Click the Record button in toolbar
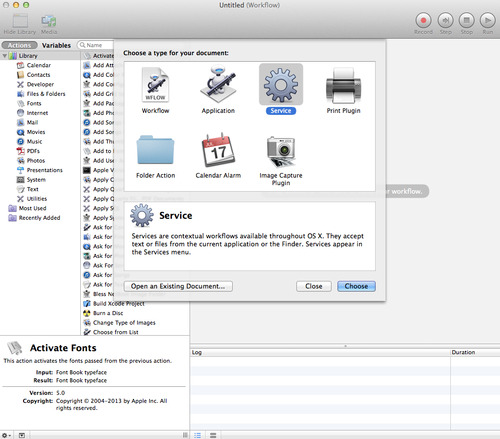The width and height of the screenshot is (500, 439). click(x=423, y=20)
